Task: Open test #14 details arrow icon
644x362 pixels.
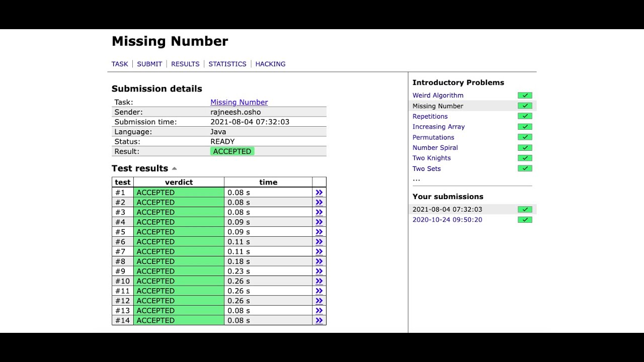Action: click(x=319, y=320)
